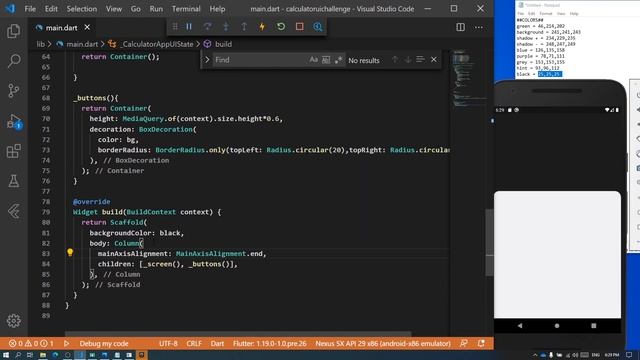
Task: Go to previous match in Find widget
Action: click(x=395, y=60)
